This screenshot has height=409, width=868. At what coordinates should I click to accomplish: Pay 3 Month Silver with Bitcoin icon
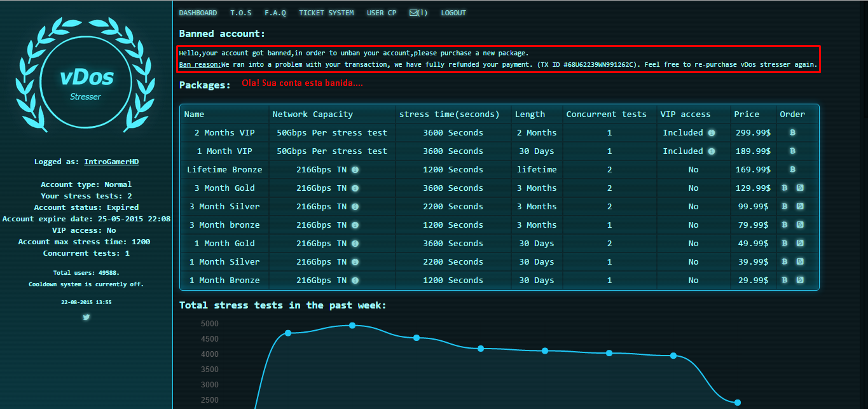point(785,207)
